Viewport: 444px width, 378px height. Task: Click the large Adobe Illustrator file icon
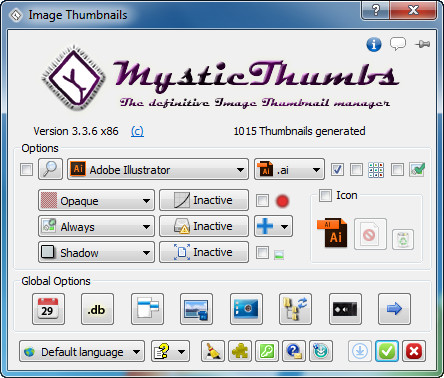pyautogui.click(x=332, y=233)
